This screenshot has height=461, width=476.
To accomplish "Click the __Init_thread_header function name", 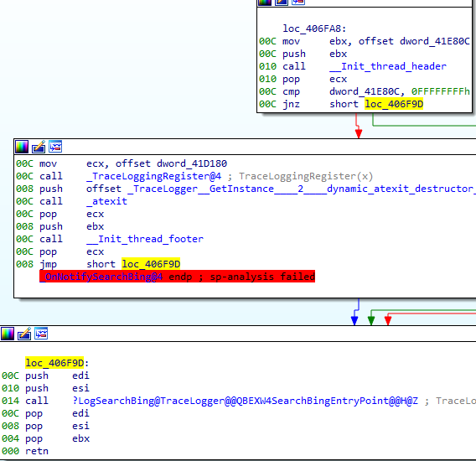I will [x=388, y=66].
